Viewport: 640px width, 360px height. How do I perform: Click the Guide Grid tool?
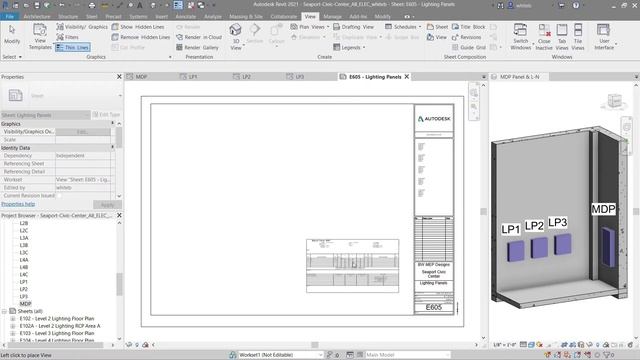pyautogui.click(x=469, y=47)
